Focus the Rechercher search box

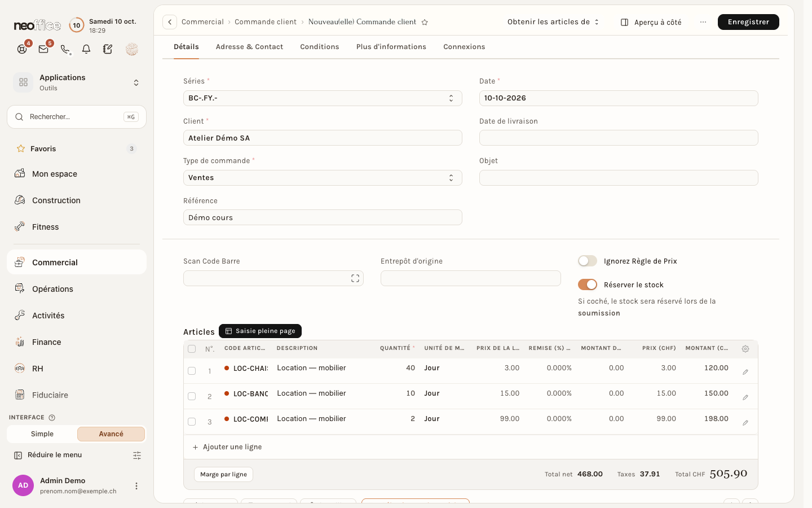pos(77,117)
